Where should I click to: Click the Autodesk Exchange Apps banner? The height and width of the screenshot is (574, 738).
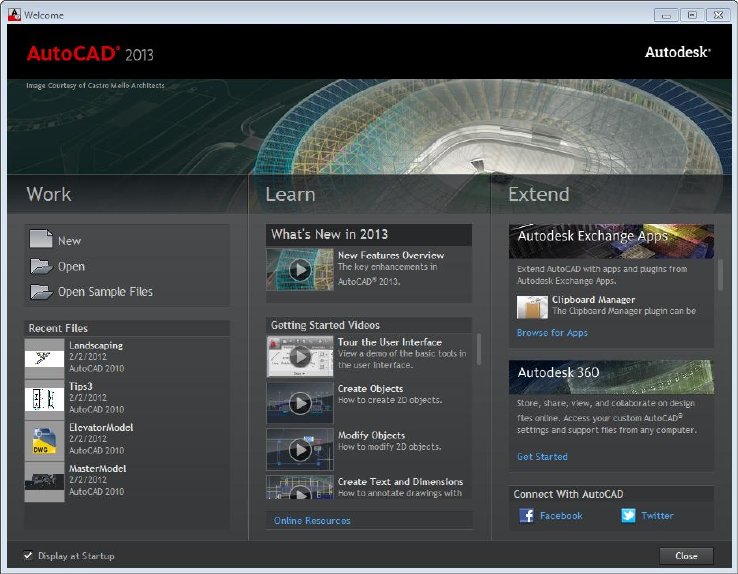[x=611, y=241]
